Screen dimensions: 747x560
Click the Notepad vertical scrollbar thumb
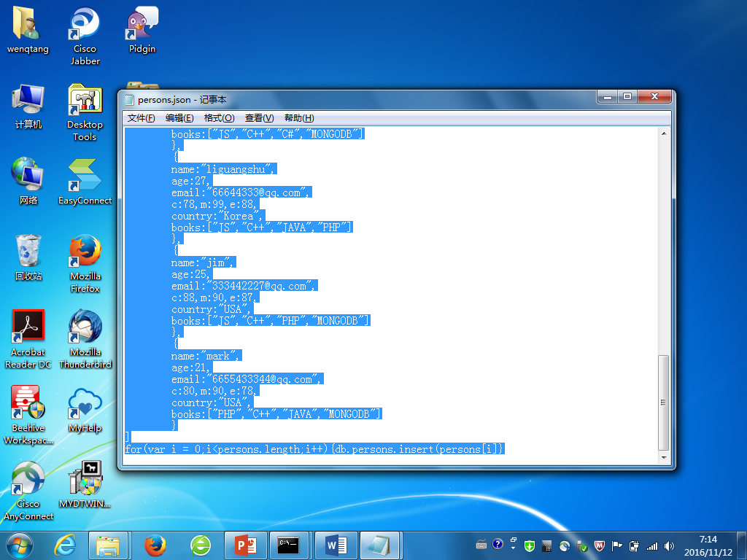(663, 402)
